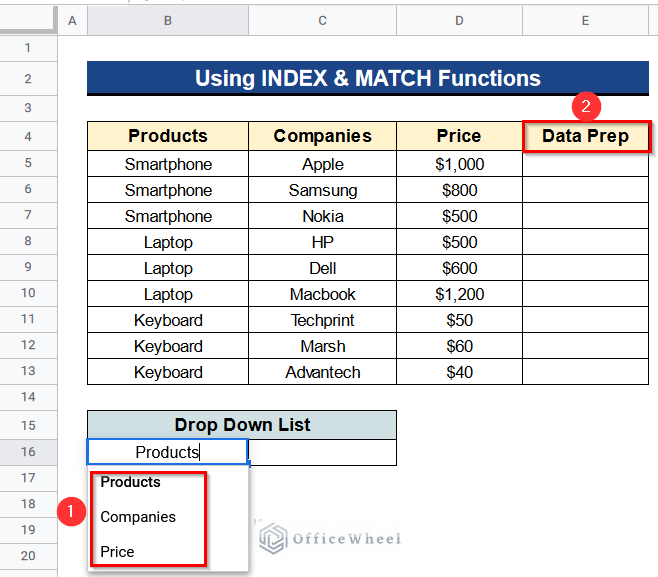Select the Laptop cell in Dell row
Viewport: 658px width, 577px height.
pos(168,268)
